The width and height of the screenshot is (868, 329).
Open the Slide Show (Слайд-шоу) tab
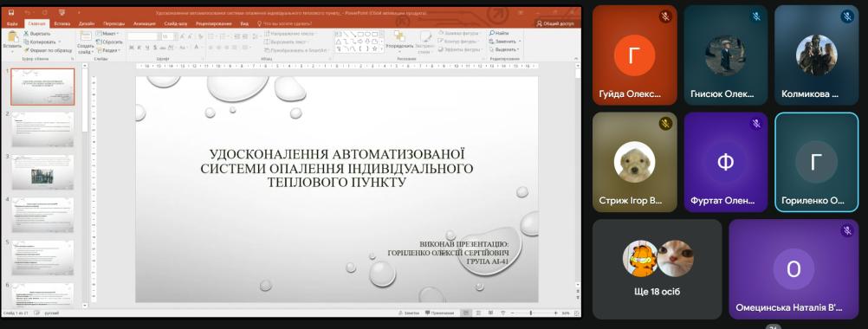point(176,23)
